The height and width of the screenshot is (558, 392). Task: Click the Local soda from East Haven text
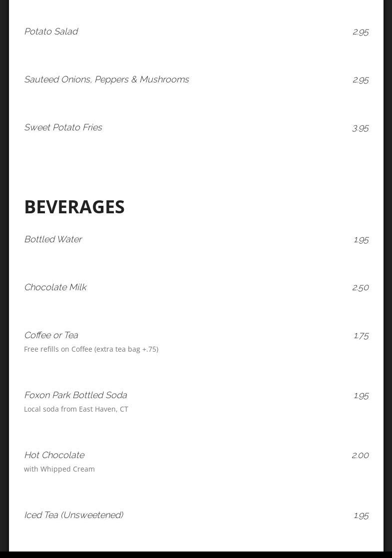76,409
